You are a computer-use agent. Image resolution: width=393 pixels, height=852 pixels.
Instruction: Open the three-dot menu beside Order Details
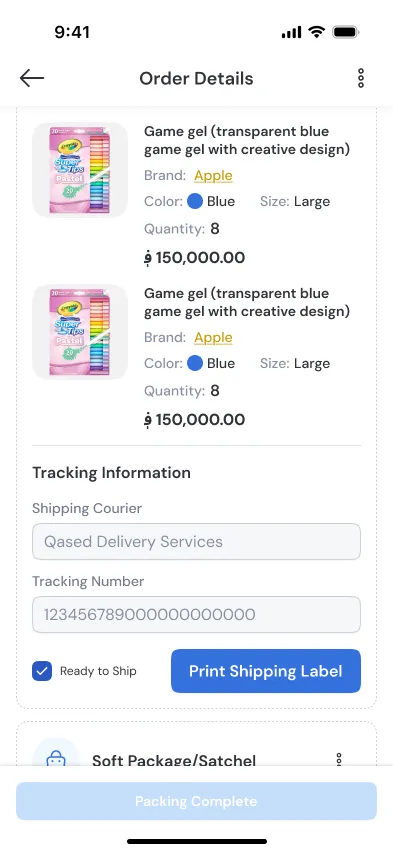(360, 78)
